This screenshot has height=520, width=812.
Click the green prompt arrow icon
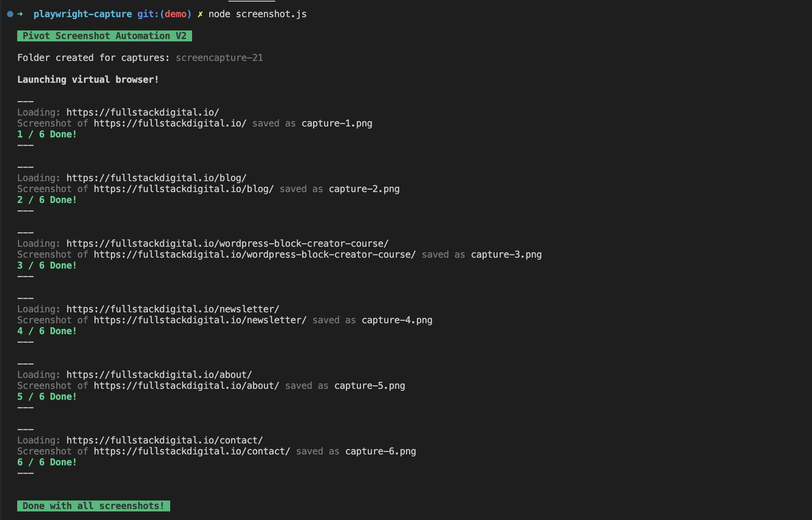[x=20, y=14]
